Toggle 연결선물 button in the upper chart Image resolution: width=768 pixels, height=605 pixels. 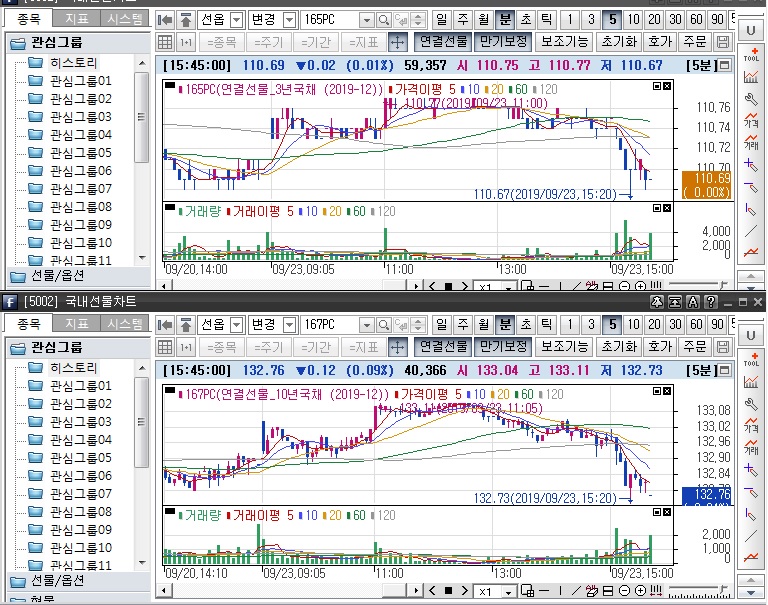(442, 42)
